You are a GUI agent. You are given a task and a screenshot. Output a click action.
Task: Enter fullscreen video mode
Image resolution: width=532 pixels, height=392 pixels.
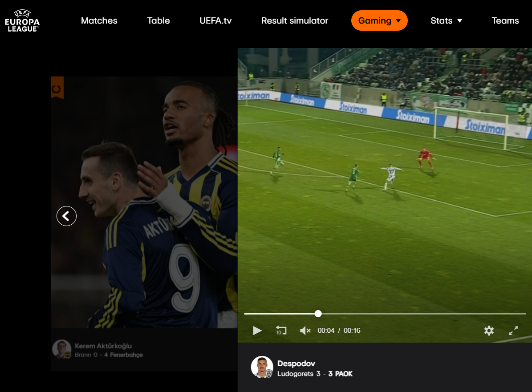click(x=513, y=331)
